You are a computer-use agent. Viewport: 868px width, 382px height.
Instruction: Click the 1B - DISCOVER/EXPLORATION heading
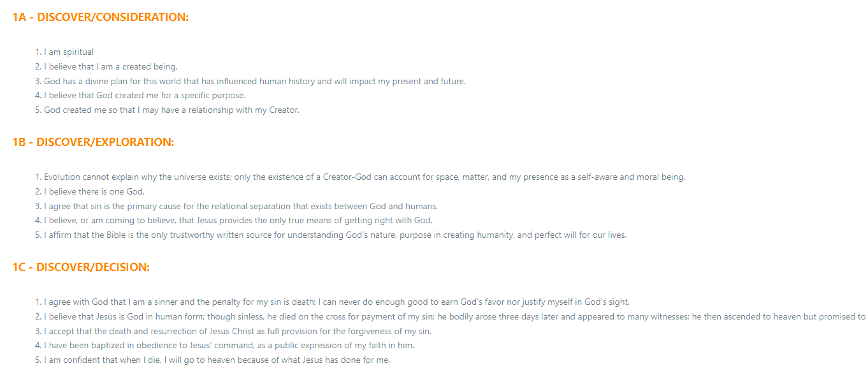(93, 142)
